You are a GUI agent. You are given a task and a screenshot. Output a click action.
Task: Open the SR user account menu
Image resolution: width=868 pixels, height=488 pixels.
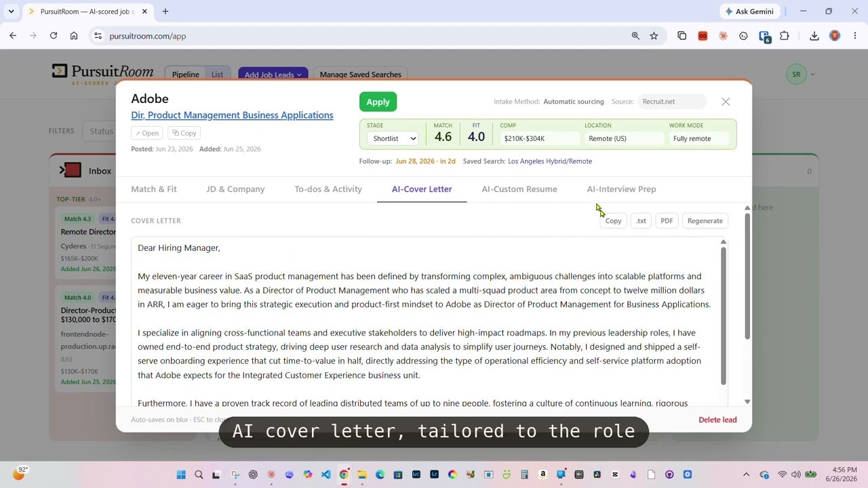pos(801,75)
